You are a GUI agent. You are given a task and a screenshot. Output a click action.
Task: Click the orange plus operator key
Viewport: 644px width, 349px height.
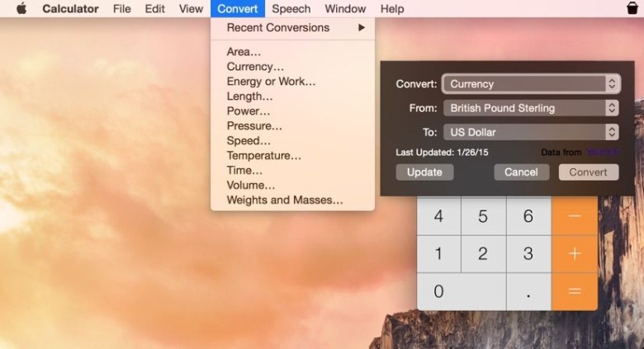click(x=575, y=254)
